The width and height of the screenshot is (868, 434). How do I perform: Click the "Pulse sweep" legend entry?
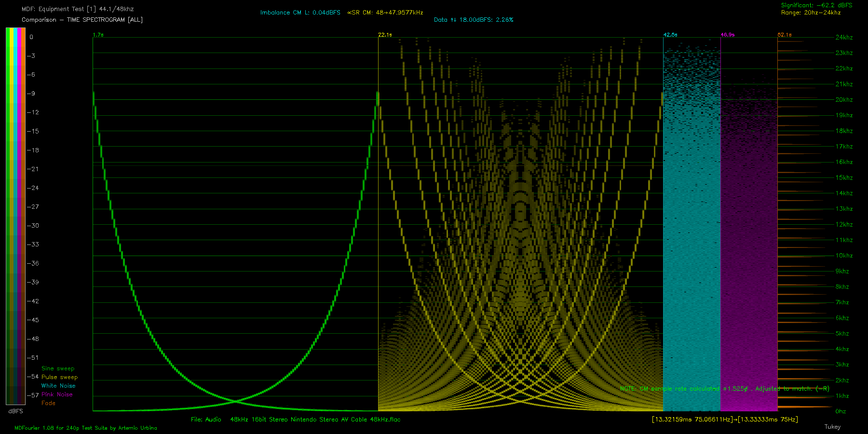pyautogui.click(x=59, y=377)
